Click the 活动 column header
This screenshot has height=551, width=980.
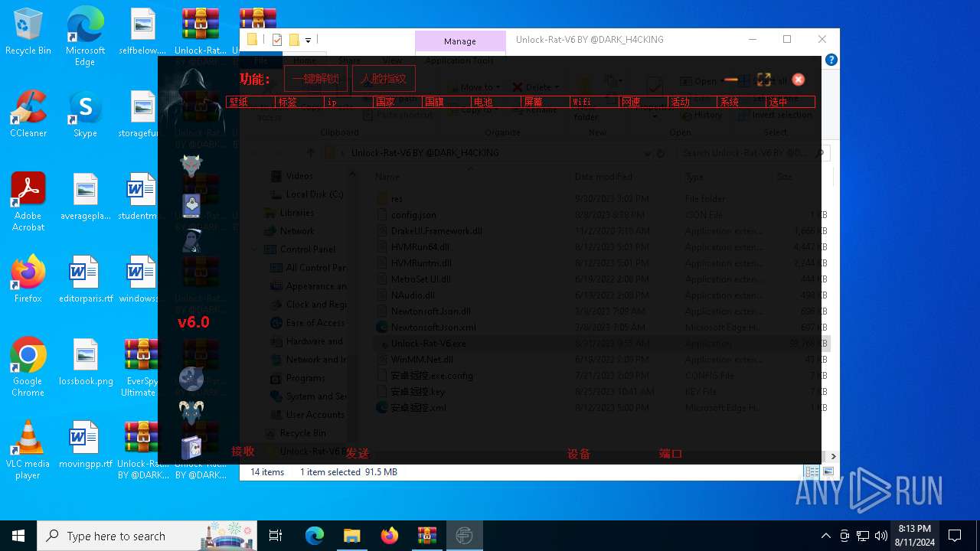point(692,102)
